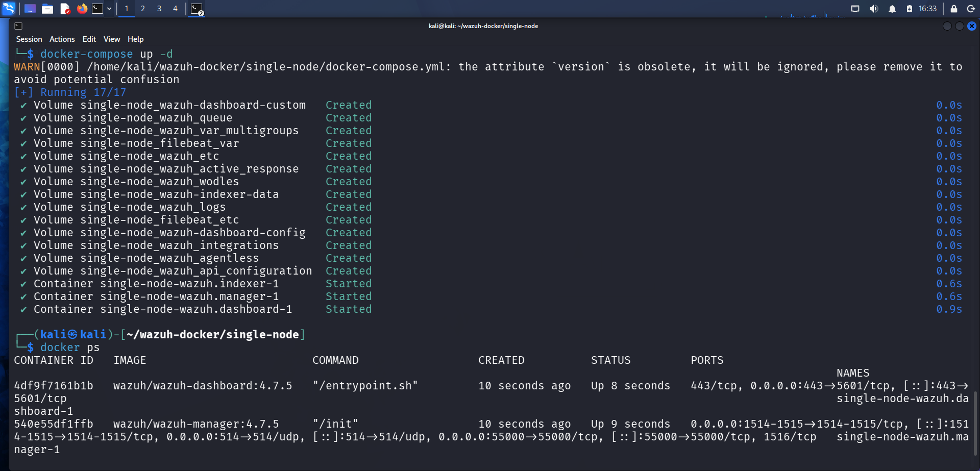Launch the text editor panel icon
This screenshot has width=980, height=471.
point(65,9)
